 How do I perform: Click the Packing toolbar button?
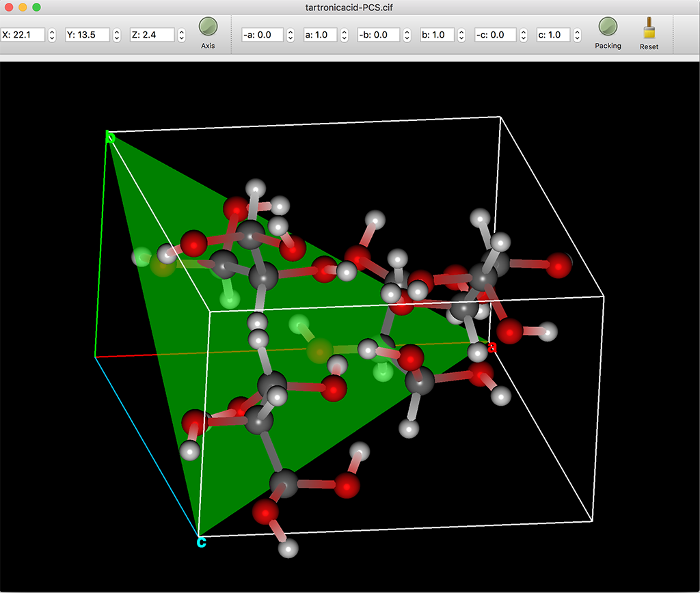click(x=608, y=28)
